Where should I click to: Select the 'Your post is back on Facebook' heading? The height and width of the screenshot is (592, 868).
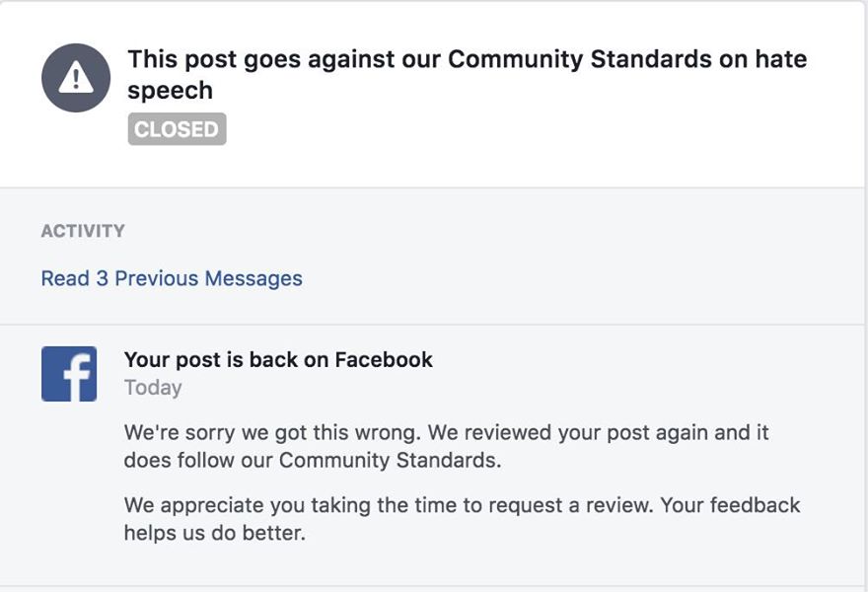click(278, 359)
